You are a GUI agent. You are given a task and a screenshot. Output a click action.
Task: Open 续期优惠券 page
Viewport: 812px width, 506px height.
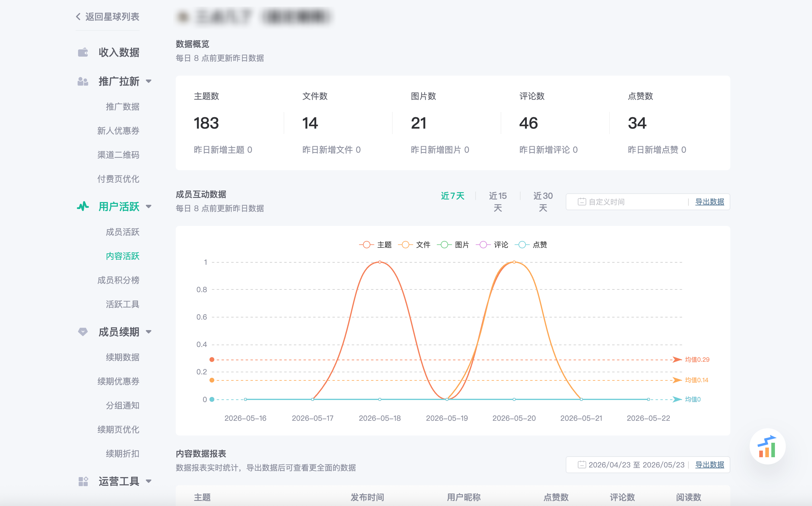[x=118, y=382]
